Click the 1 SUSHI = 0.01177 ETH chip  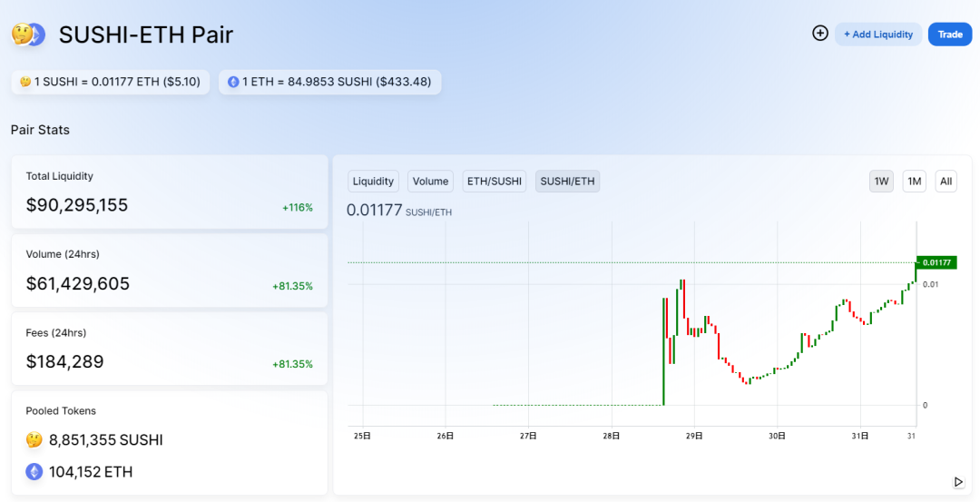pos(111,82)
